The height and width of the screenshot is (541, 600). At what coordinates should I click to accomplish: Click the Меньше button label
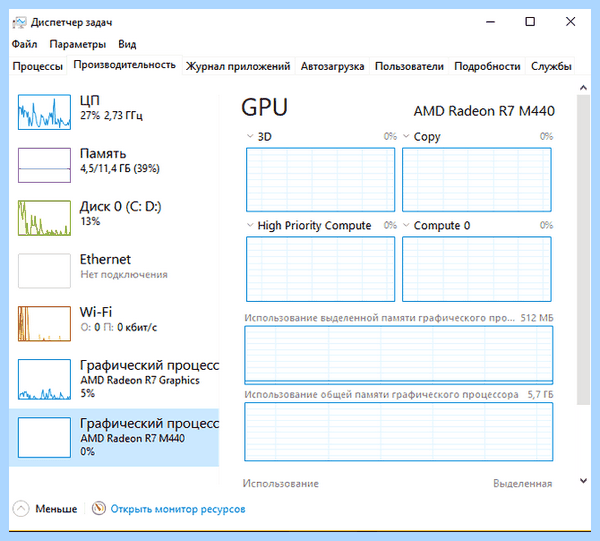point(56,509)
